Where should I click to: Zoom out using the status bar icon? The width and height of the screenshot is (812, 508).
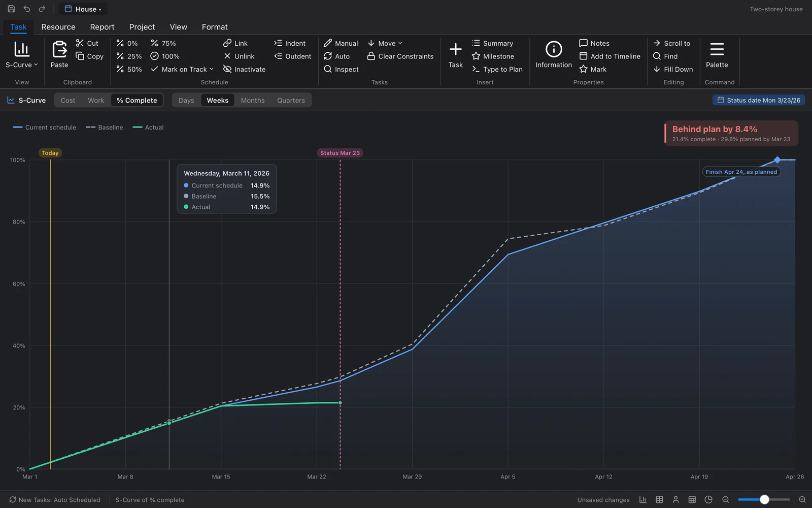click(726, 500)
